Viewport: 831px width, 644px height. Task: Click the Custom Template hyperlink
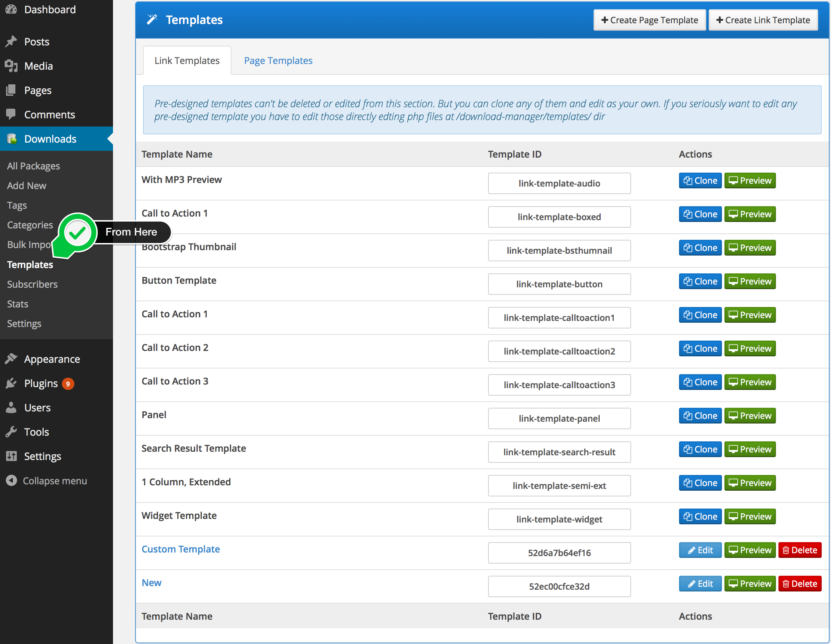180,548
